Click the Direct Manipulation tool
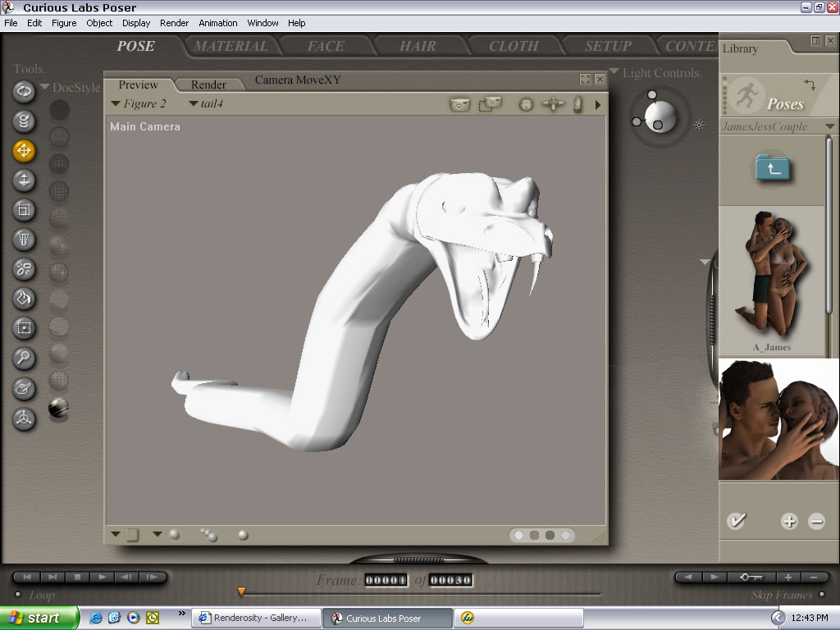Viewport: 840px width, 630px height. [24, 418]
